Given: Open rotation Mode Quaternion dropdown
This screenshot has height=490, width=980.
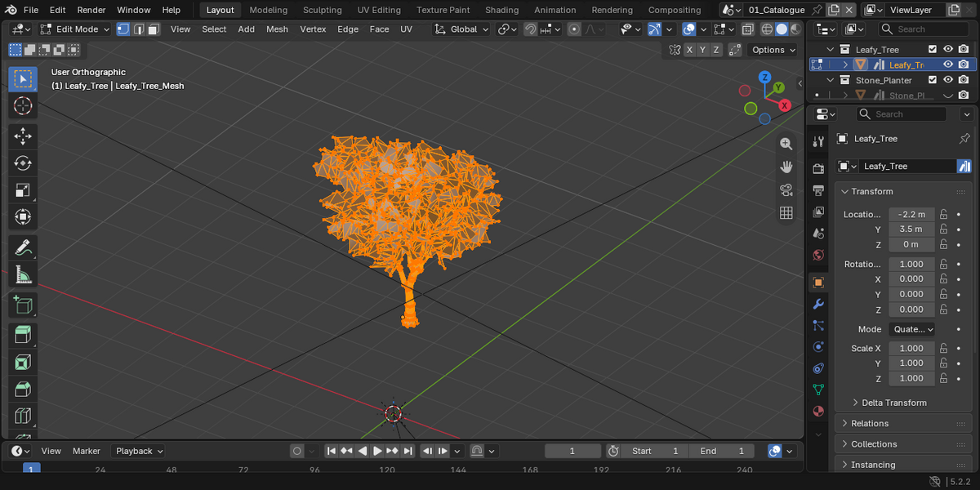Looking at the screenshot, I should 912,329.
